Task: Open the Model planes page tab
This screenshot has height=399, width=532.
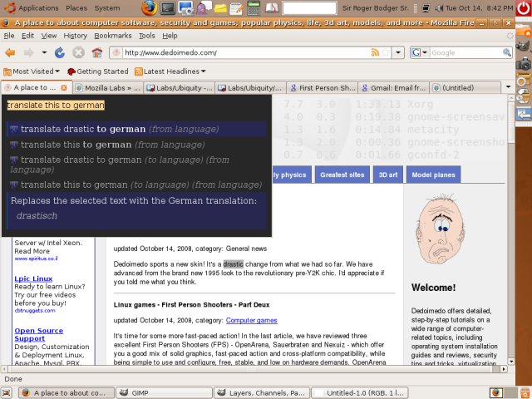Action: [433, 175]
